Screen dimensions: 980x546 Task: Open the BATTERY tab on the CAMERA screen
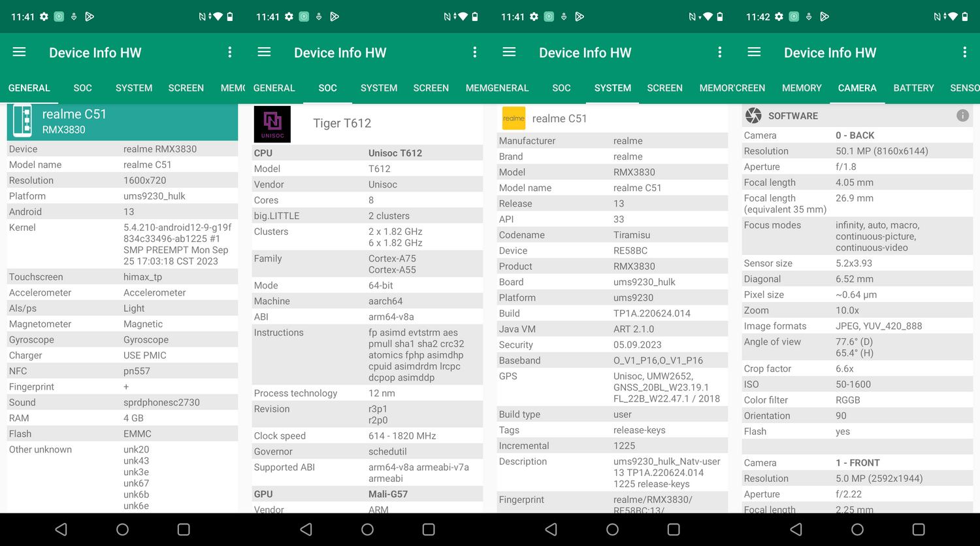913,88
